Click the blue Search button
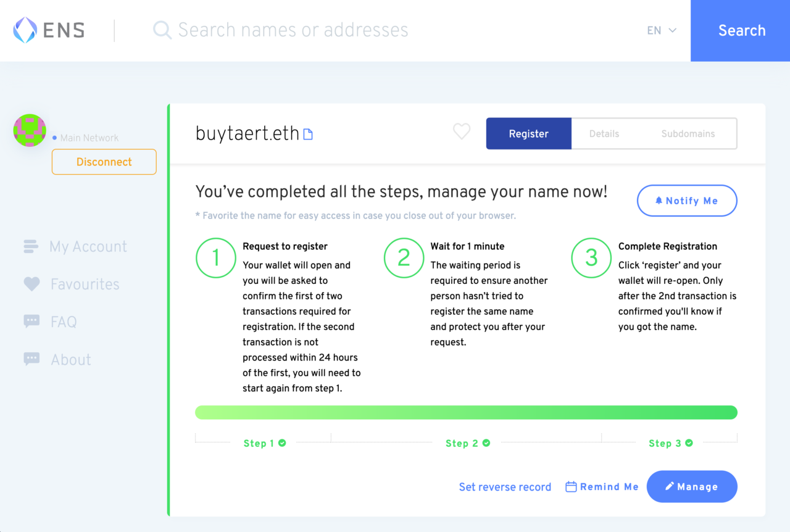Image resolution: width=790 pixels, height=532 pixels. pos(741,30)
